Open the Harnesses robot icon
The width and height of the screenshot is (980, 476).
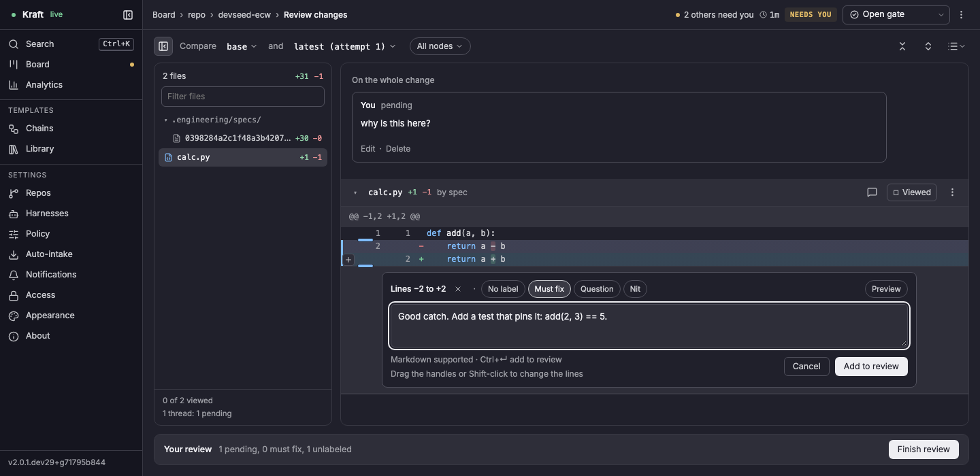[14, 214]
